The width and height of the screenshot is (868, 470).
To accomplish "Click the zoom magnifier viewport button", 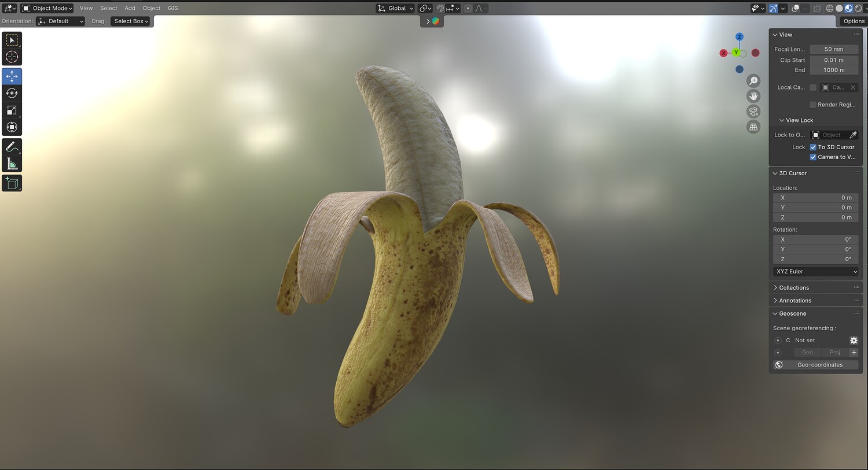I will click(753, 81).
